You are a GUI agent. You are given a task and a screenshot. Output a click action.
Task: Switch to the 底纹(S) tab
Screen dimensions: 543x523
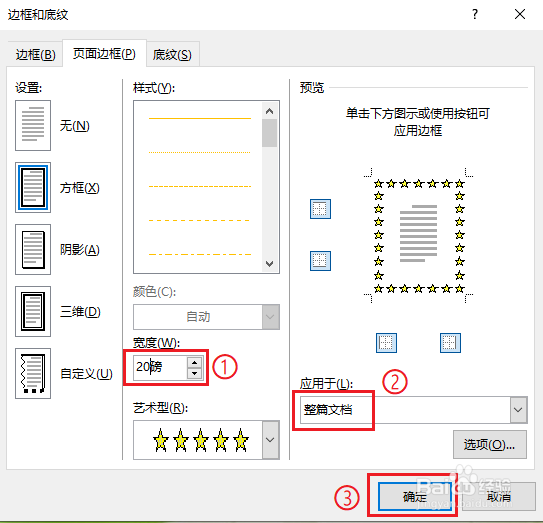(172, 54)
